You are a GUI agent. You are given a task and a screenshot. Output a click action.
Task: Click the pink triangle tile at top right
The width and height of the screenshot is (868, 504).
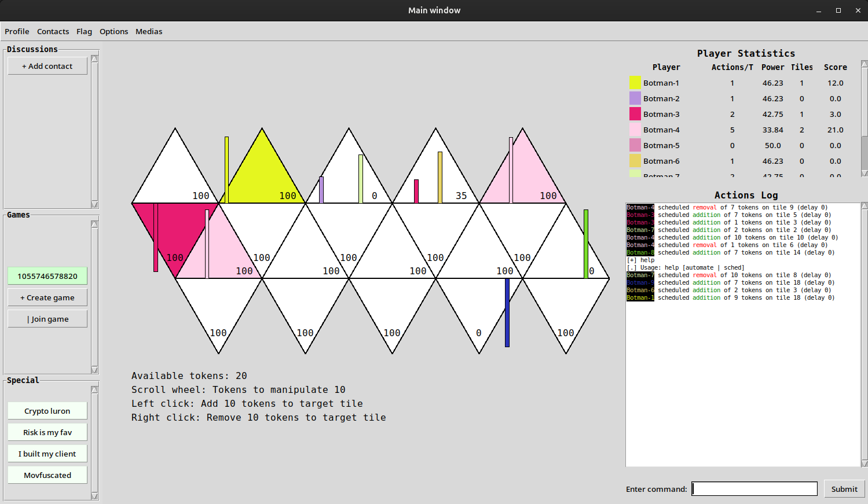pyautogui.click(x=523, y=176)
